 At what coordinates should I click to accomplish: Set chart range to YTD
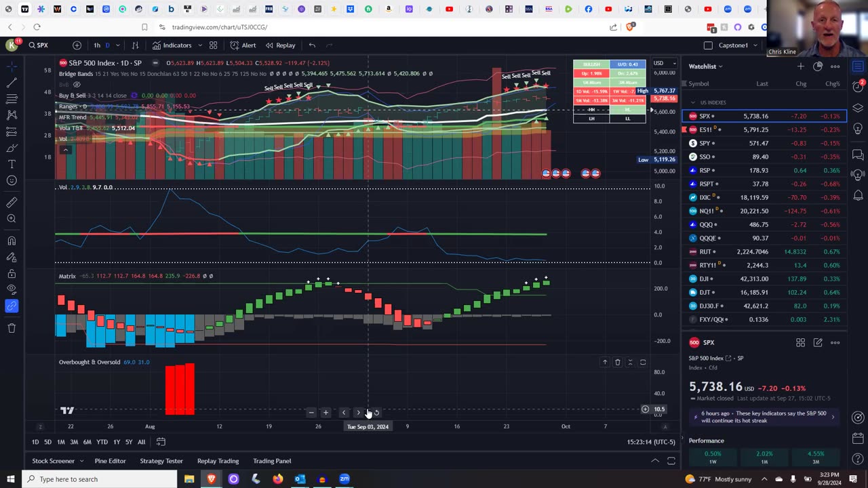click(102, 442)
